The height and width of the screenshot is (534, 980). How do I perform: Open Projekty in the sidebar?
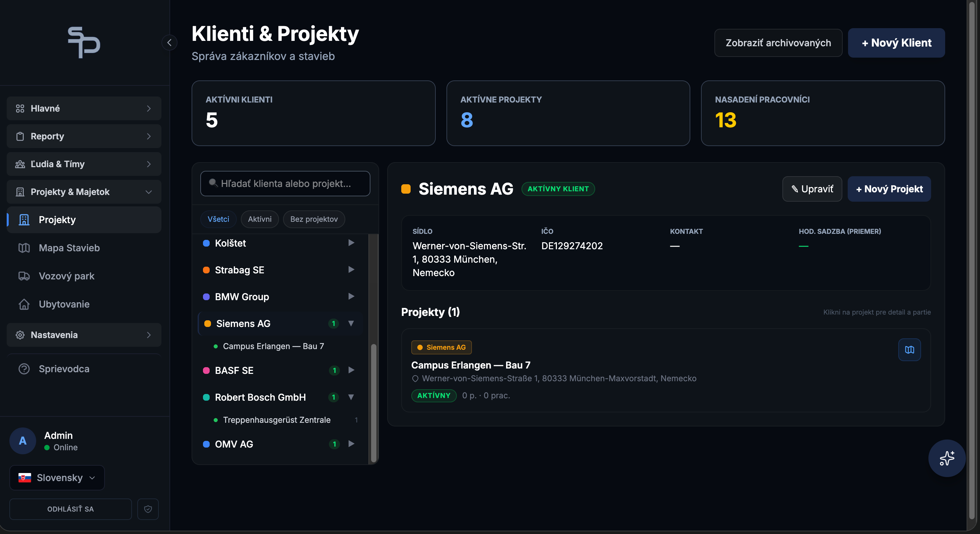84,220
